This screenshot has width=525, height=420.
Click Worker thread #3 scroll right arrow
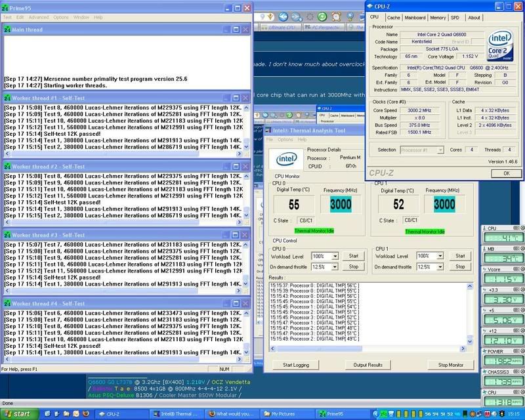tap(239, 291)
